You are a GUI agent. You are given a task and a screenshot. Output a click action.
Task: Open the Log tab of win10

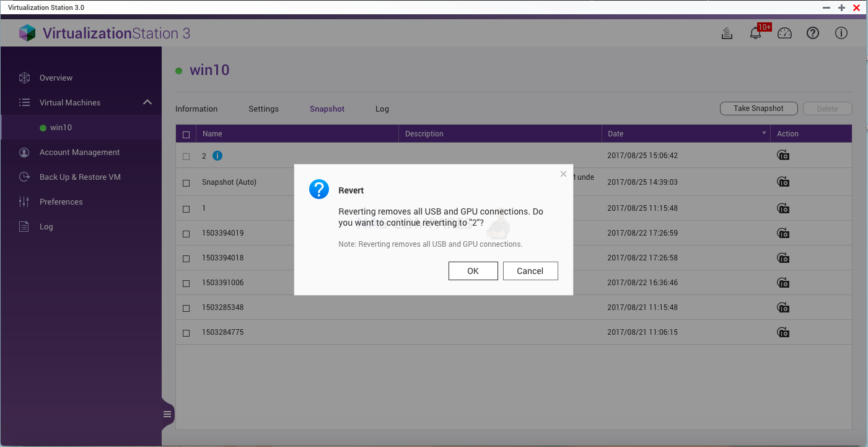click(382, 108)
